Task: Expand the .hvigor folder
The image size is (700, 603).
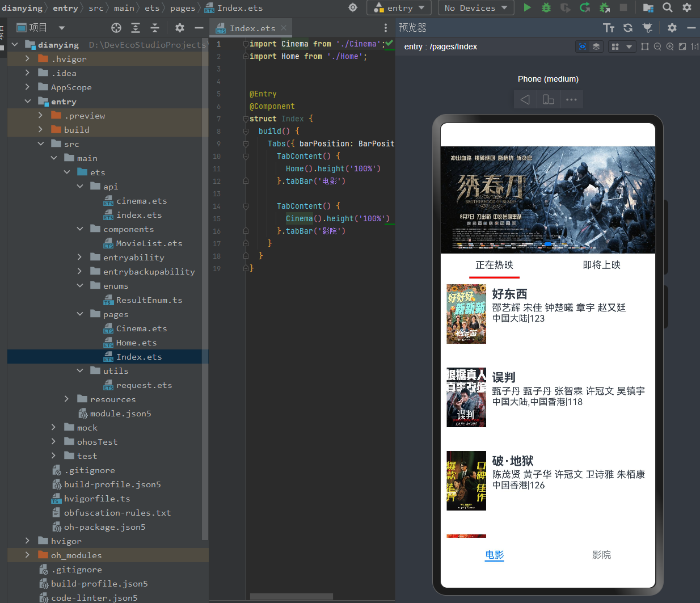Action: click(27, 59)
